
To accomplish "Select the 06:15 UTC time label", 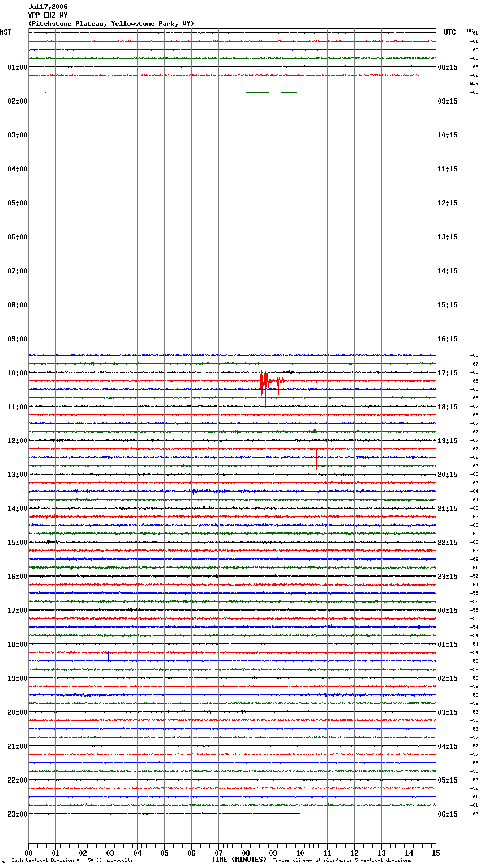I will [x=448, y=814].
